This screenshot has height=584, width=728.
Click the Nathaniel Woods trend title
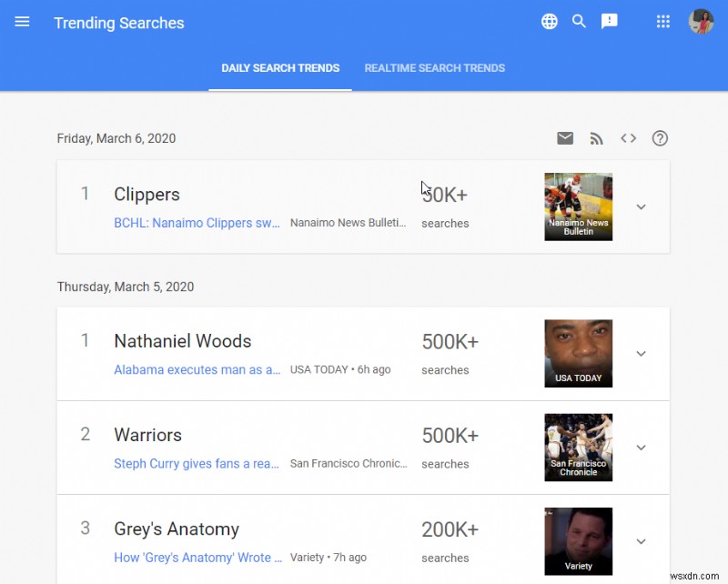(182, 341)
